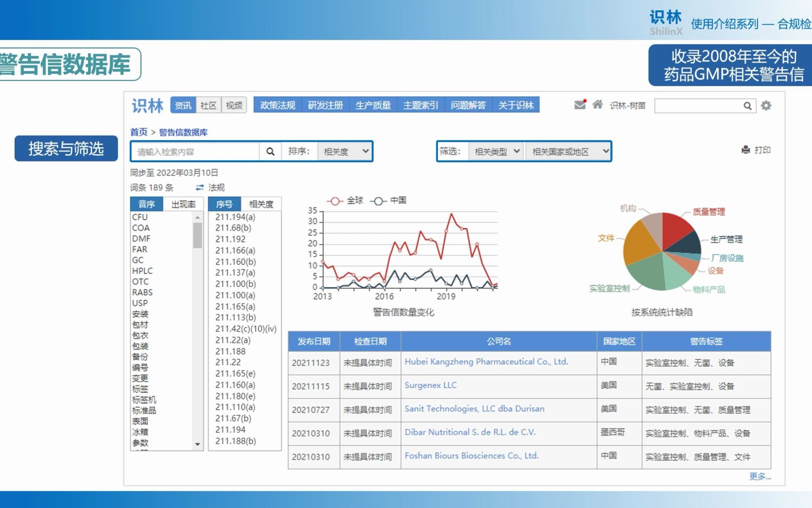
Task: Click 打印 print label
Action: pos(762,150)
